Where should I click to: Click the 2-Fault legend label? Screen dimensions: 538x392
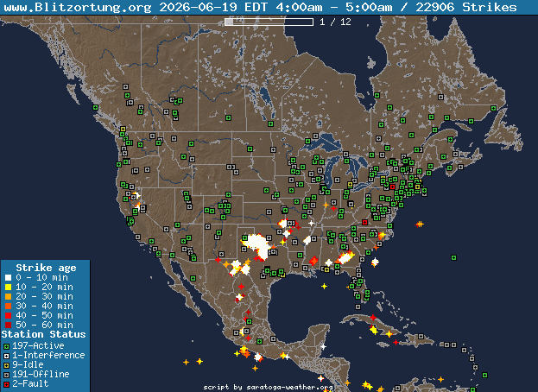click(30, 383)
